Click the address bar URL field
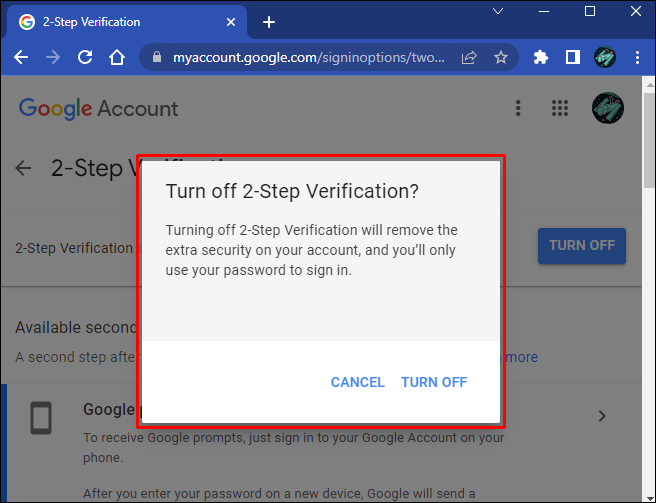656x503 pixels. tap(300, 58)
